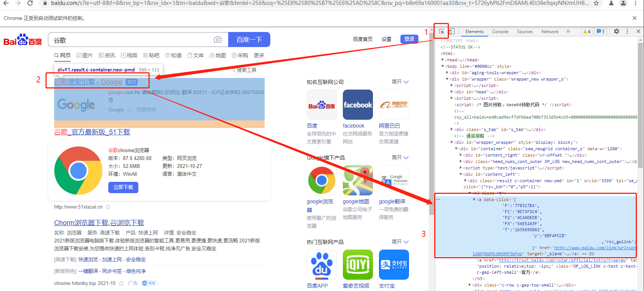
Task: Collapse the body node in DOM tree
Action: point(442,66)
